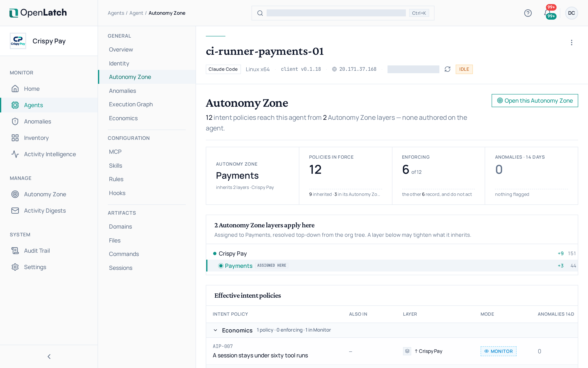Click the Home icon in sidebar

point(15,89)
